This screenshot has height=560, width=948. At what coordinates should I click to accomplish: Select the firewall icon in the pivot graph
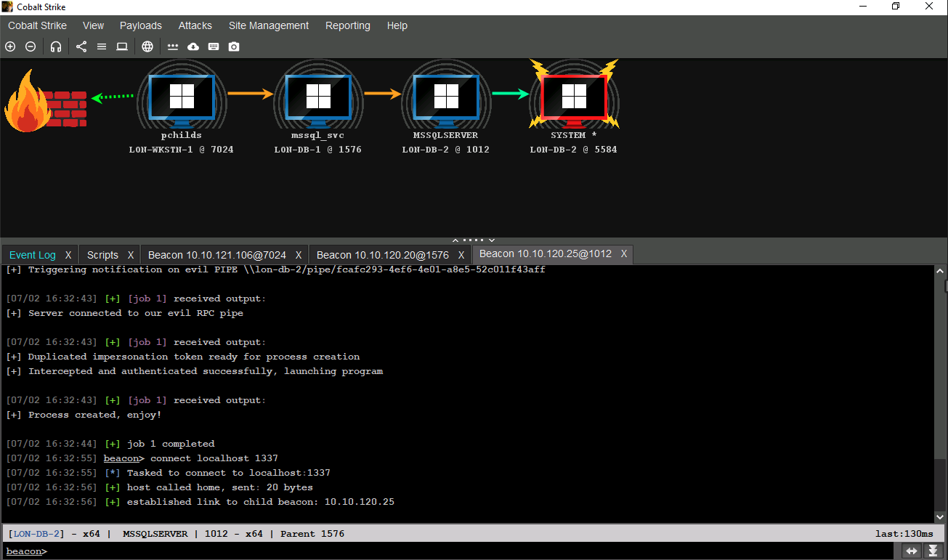(45, 101)
